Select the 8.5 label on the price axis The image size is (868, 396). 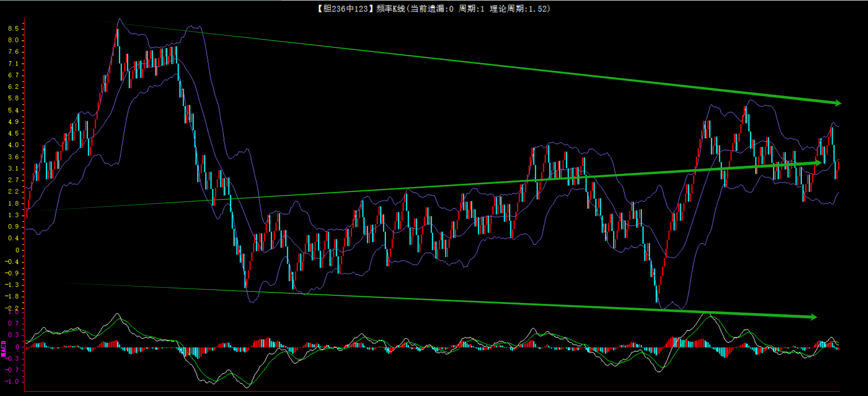pyautogui.click(x=13, y=29)
